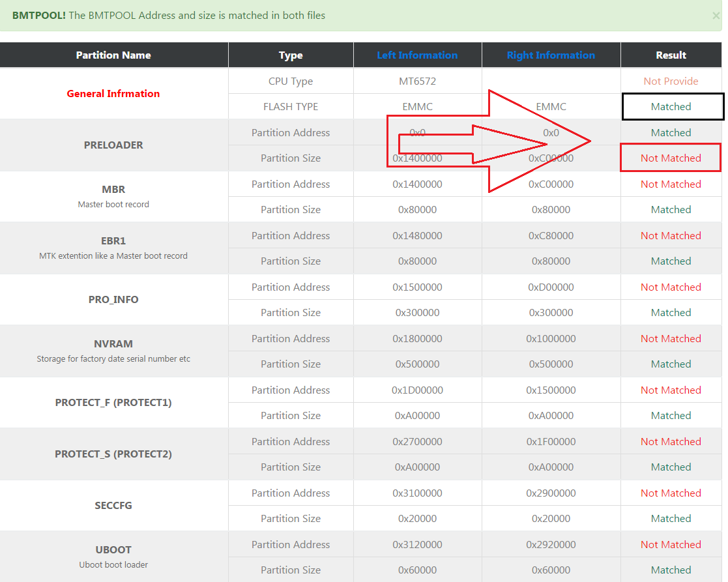Viewport: 728px width, 582px height.
Task: Click the Not Matched result for UBOOT address
Action: 671,545
